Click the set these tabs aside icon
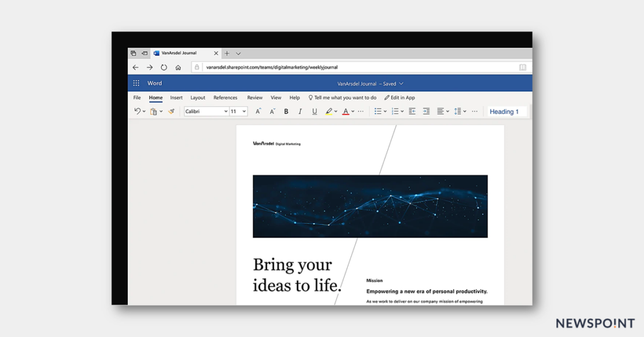Viewport: 644px width, 337px height. [x=145, y=53]
